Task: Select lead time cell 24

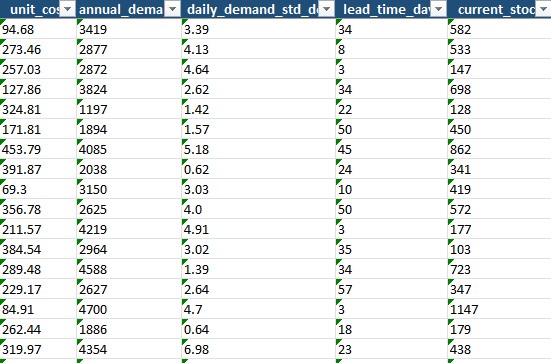Action: (391, 169)
